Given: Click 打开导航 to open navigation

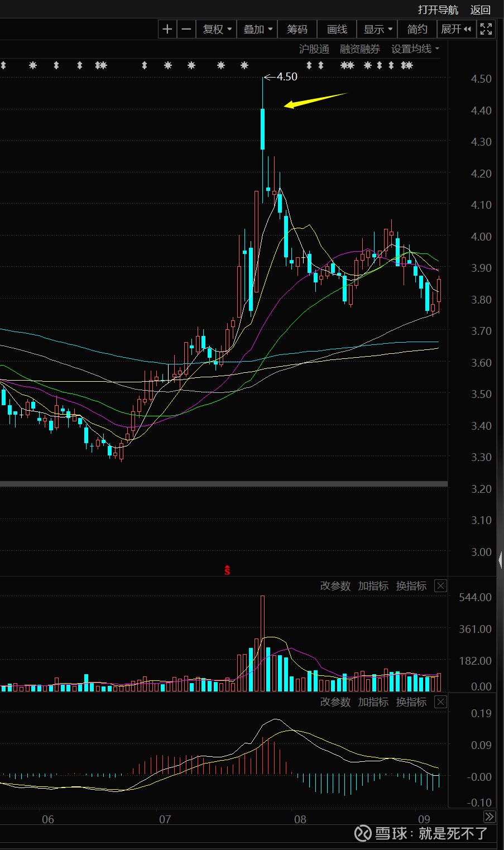Looking at the screenshot, I should [x=438, y=9].
